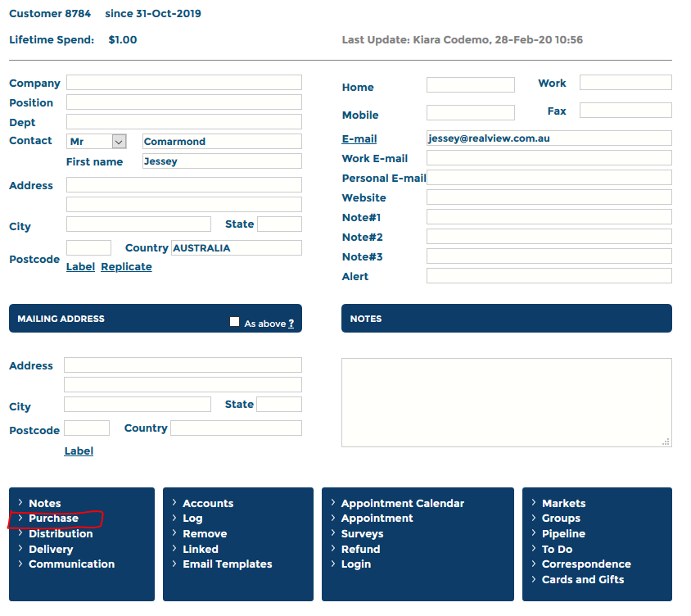This screenshot has width=691, height=616.
Task: Edit the email field with jessey@realview.com.au
Action: 549,138
